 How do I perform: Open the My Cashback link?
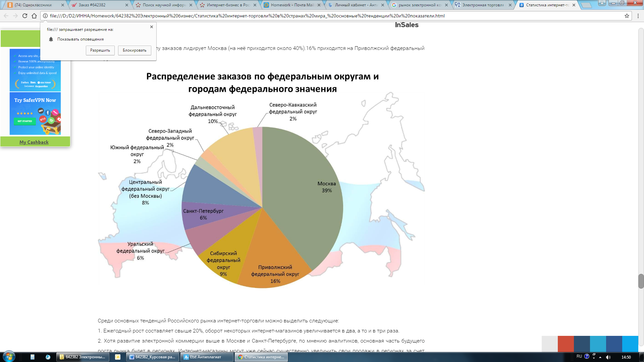tap(34, 142)
